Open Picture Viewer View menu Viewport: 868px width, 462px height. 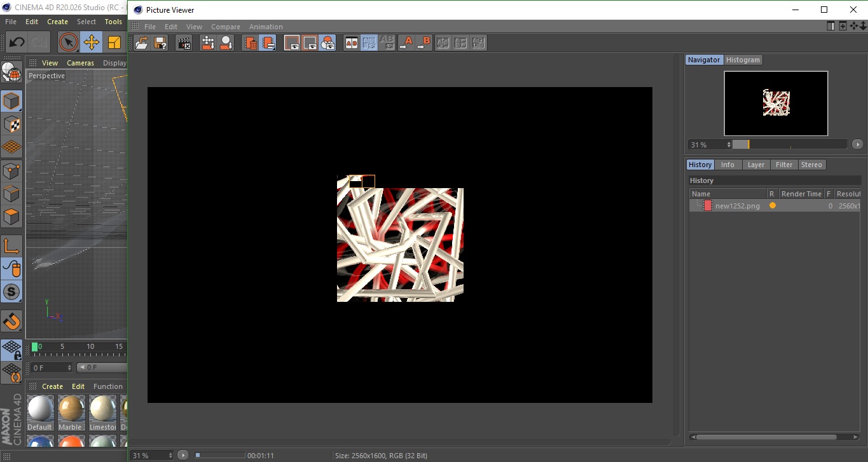[x=194, y=27]
